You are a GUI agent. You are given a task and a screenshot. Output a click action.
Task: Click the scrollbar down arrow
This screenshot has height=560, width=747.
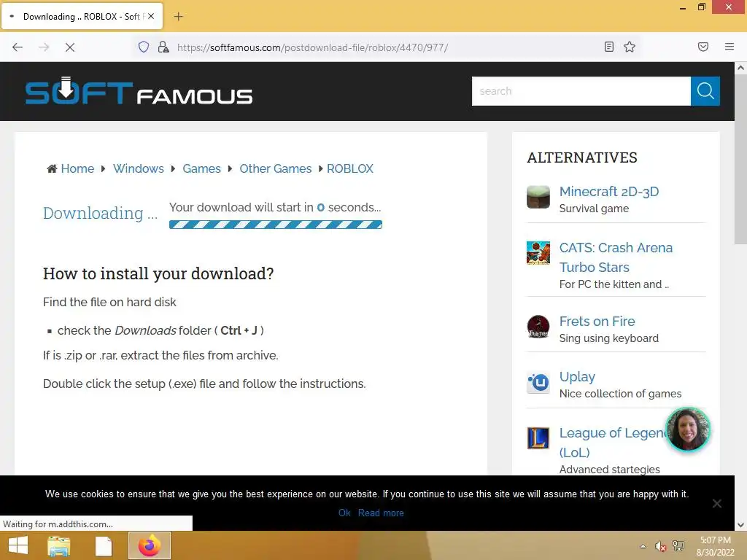[x=740, y=525]
